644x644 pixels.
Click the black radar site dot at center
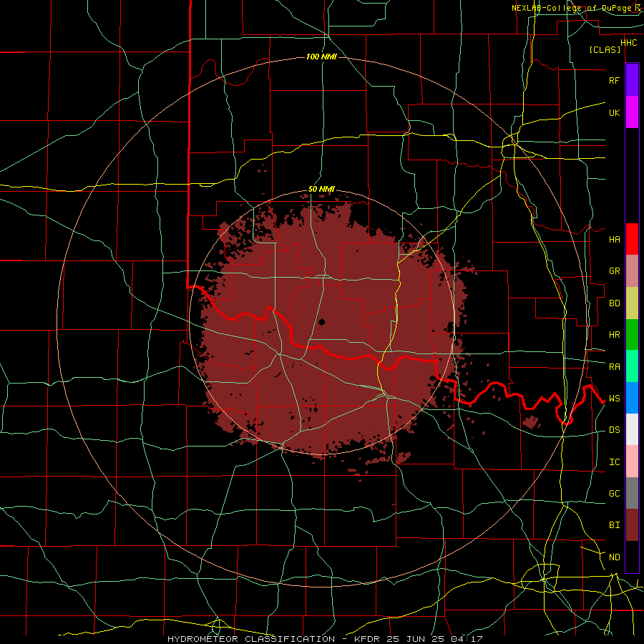point(321,322)
